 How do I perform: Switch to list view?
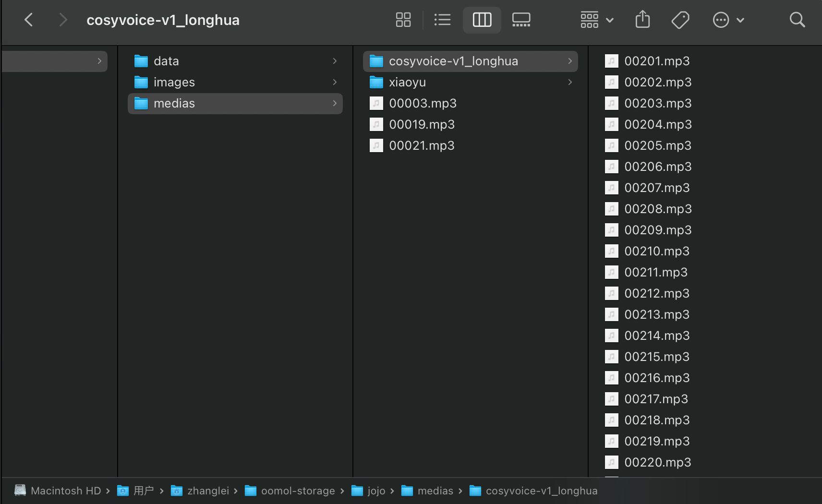[442, 20]
